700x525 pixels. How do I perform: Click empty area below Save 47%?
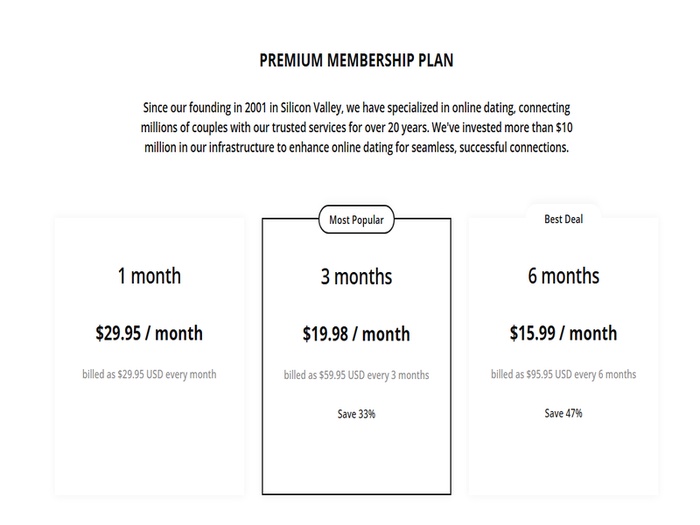(x=563, y=455)
